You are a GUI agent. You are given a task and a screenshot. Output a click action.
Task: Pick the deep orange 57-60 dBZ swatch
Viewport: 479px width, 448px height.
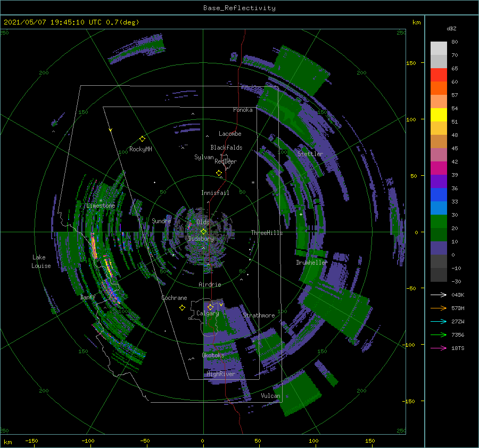click(x=439, y=88)
